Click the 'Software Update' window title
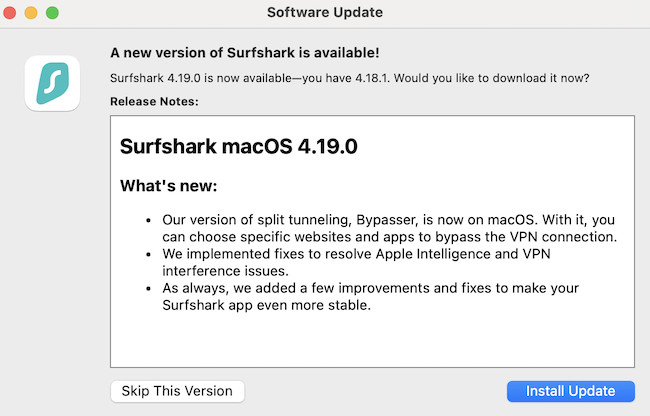Image resolution: width=650 pixels, height=416 pixels. [x=325, y=12]
